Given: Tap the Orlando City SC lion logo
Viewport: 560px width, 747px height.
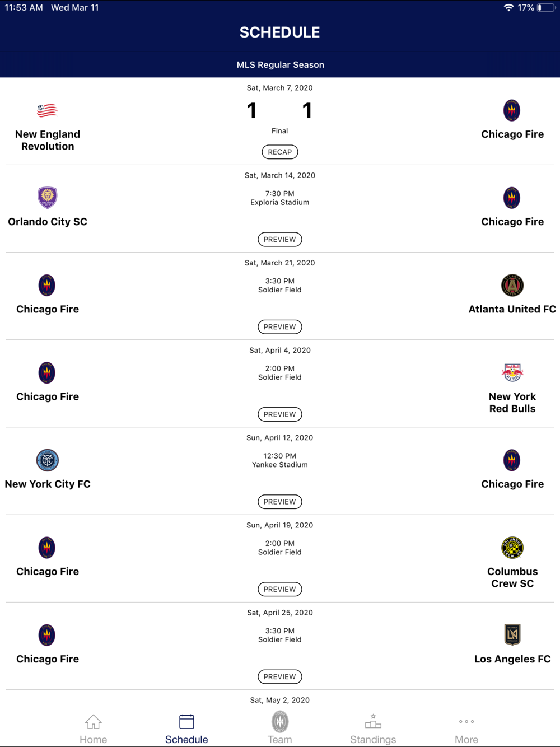Looking at the screenshot, I should tap(47, 197).
